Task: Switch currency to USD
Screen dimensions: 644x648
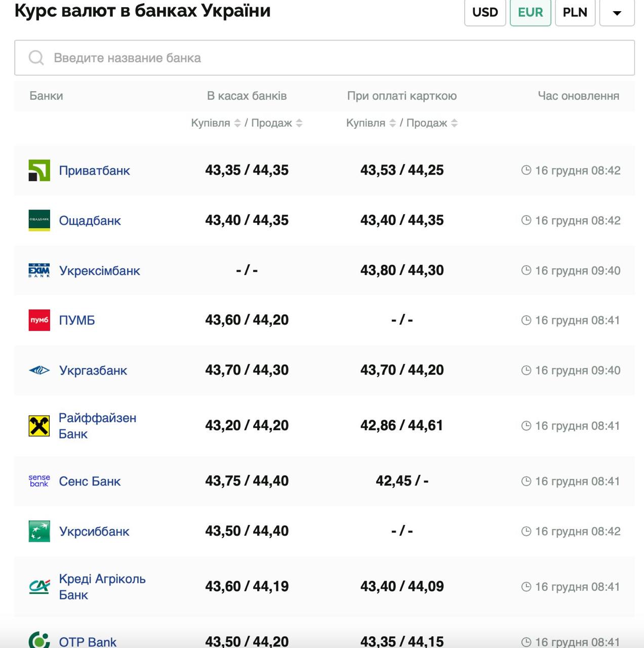Action: point(485,12)
